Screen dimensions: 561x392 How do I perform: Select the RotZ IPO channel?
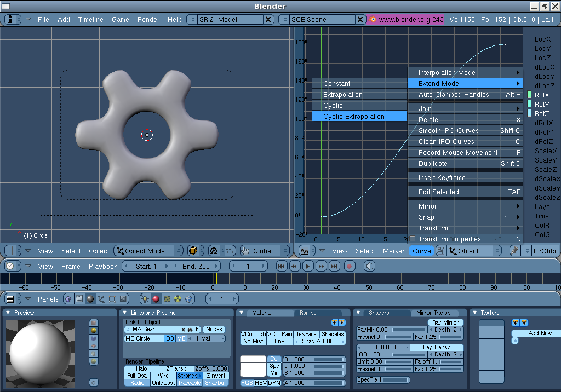click(542, 113)
